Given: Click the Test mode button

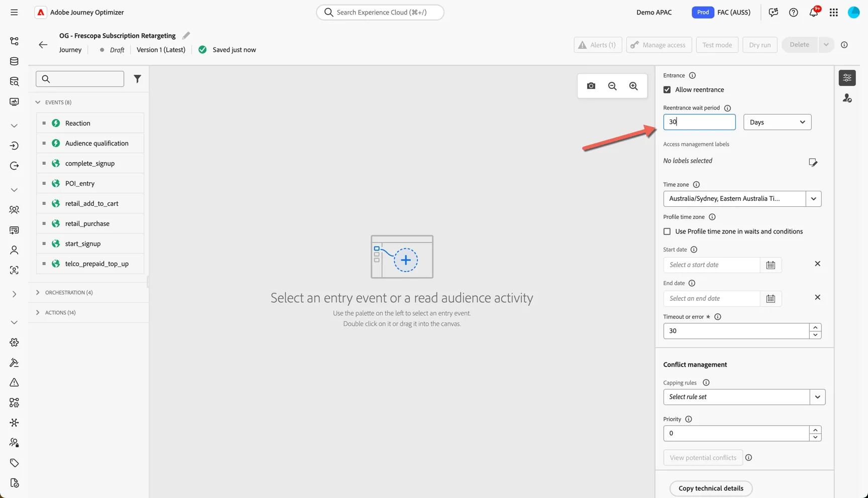Looking at the screenshot, I should click(717, 45).
